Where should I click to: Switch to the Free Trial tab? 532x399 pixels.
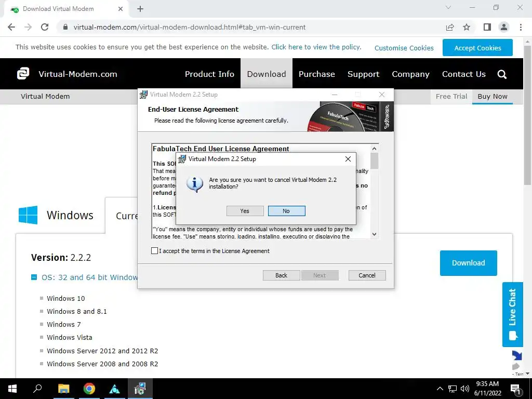451,96
